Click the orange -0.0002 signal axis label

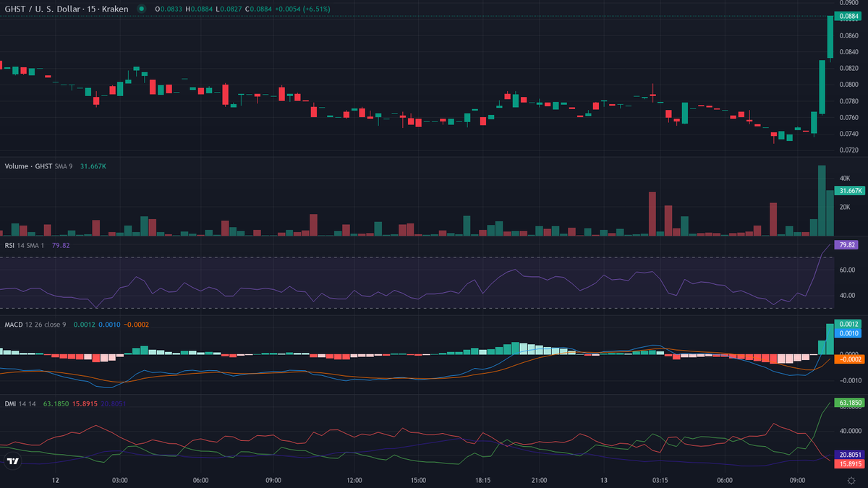tap(848, 359)
